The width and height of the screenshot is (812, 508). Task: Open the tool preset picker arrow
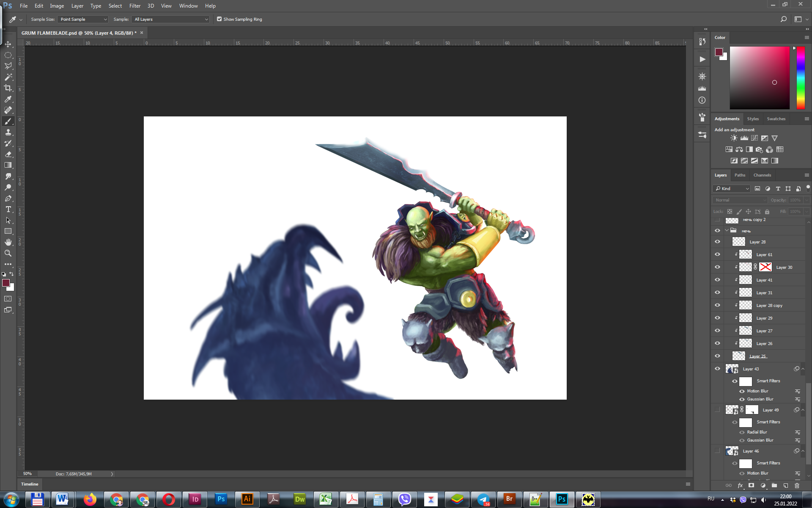pyautogui.click(x=21, y=19)
